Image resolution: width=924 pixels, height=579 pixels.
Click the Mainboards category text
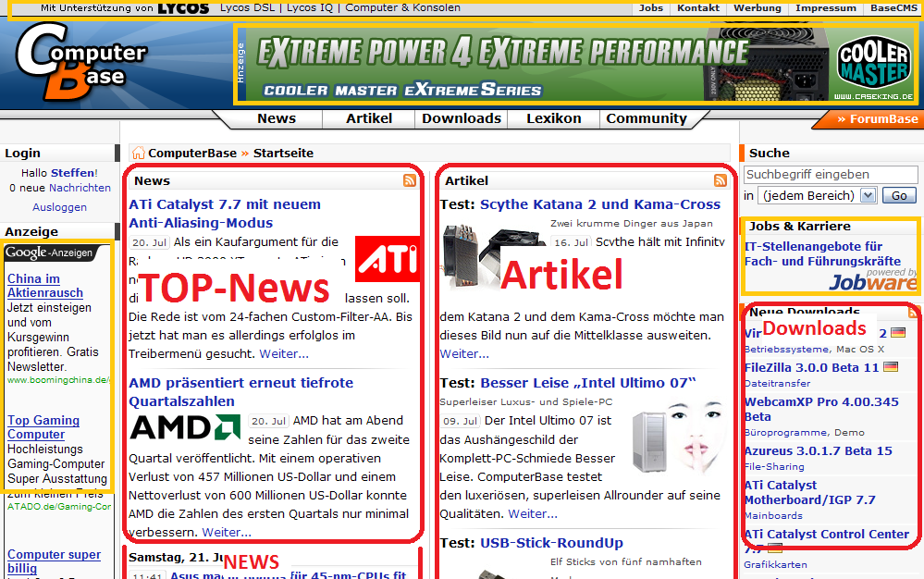click(x=774, y=515)
